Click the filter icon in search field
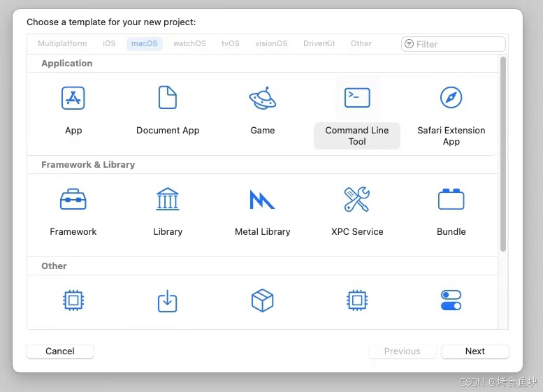 coord(409,44)
